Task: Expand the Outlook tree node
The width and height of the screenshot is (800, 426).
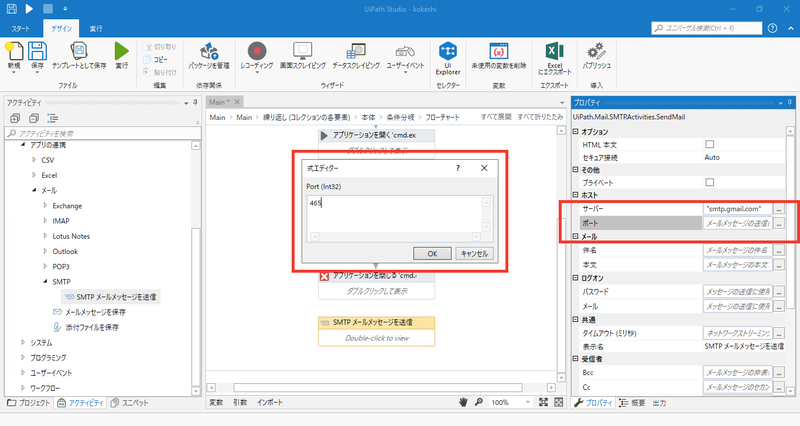Action: [x=45, y=251]
